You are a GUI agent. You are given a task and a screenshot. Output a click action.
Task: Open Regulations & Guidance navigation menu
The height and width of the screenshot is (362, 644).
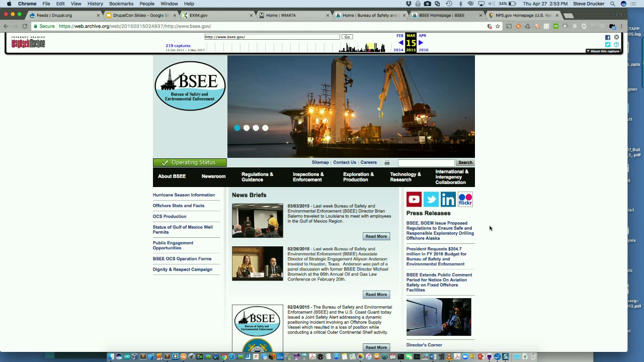257,177
